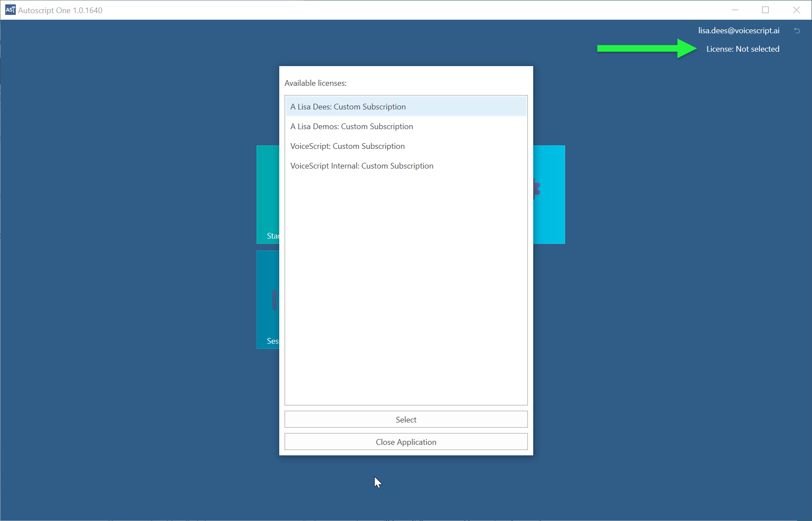Image resolution: width=812 pixels, height=521 pixels.
Task: Click the Autoscript One app logo icon
Action: pos(10,10)
